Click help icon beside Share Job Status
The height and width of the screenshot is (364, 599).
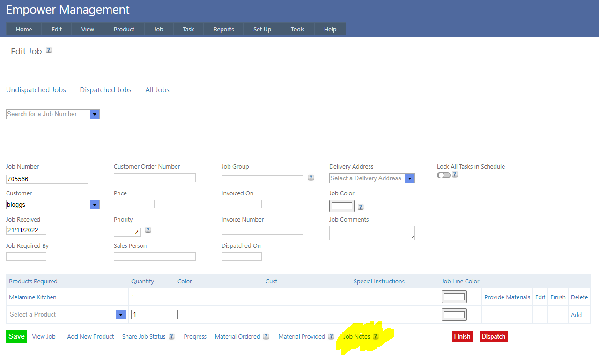pyautogui.click(x=171, y=336)
